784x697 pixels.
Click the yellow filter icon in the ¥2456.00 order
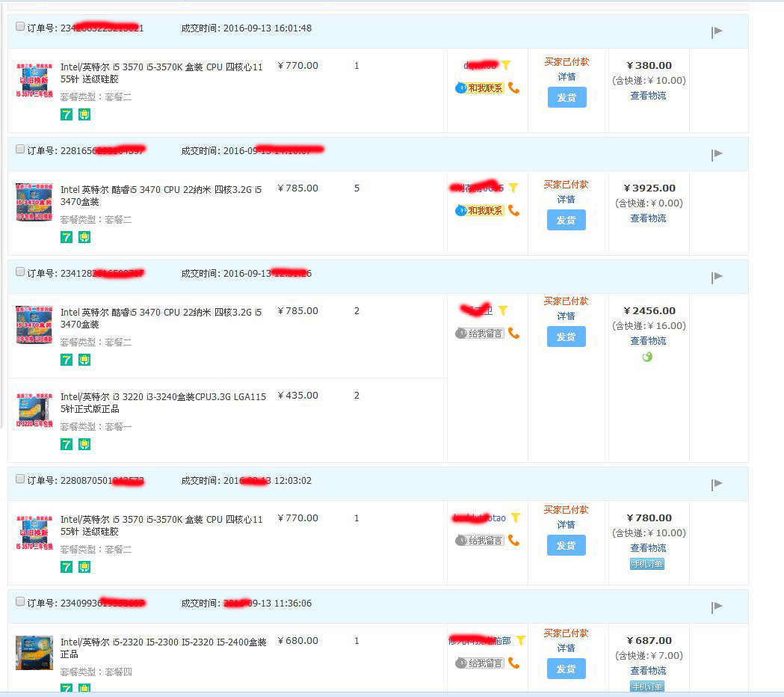(503, 310)
